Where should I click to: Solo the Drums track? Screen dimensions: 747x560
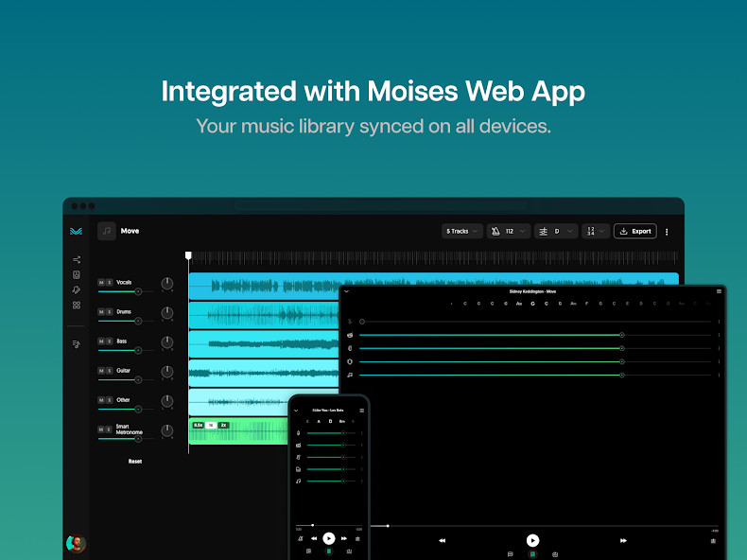pyautogui.click(x=109, y=312)
